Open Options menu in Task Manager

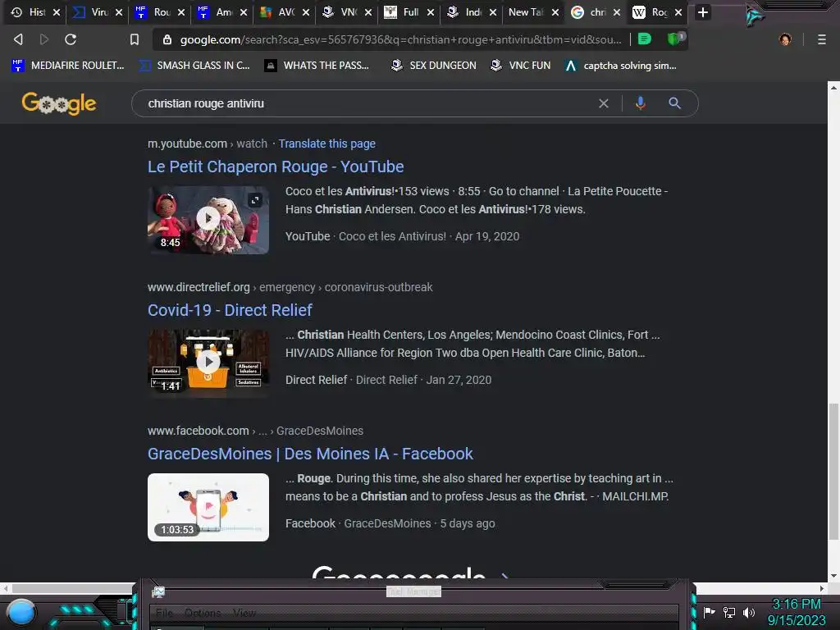pos(203,613)
